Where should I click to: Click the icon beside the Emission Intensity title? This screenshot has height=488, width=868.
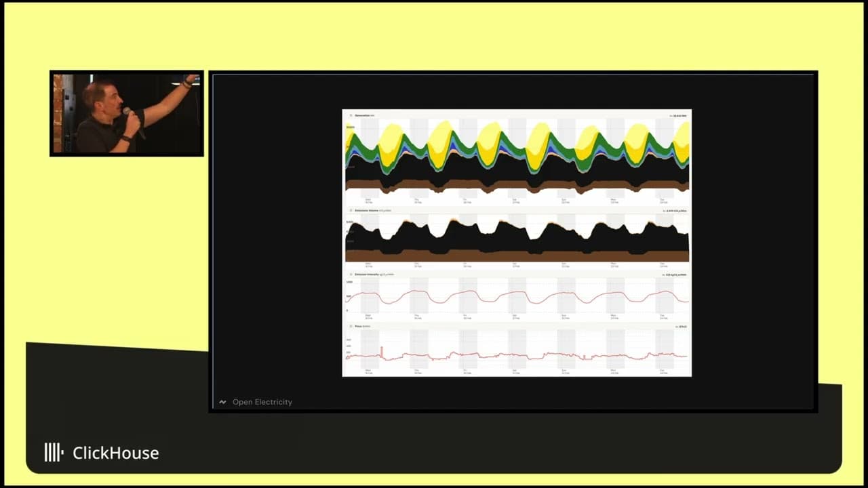(349, 274)
